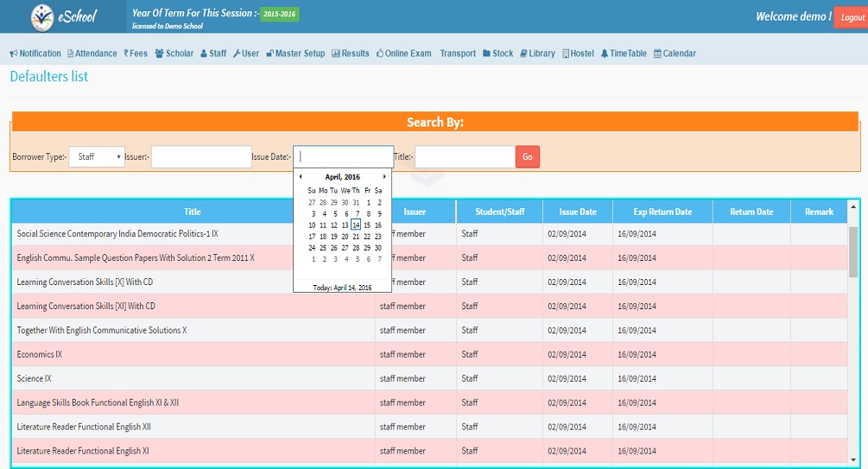
Task: Open the Master Setup menu
Action: tap(295, 54)
